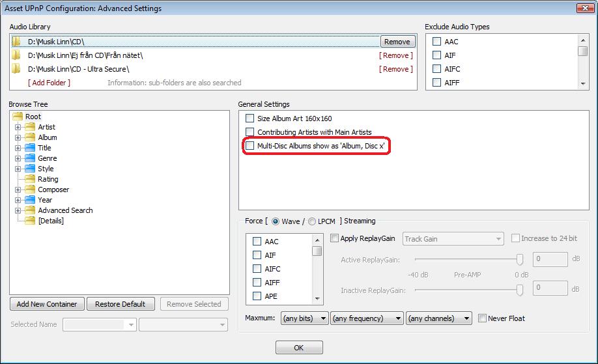Click the Artist folder icon
Screen dimensions: 598x364
[x=30, y=127]
